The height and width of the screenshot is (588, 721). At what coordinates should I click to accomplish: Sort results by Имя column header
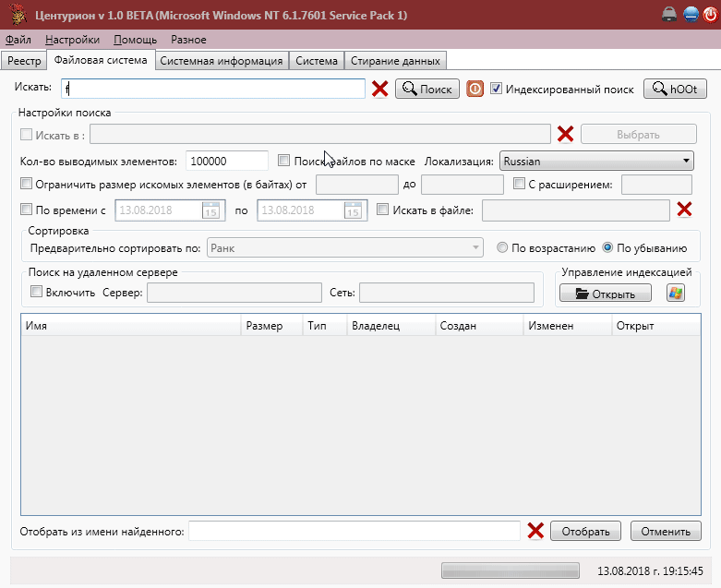(131, 326)
